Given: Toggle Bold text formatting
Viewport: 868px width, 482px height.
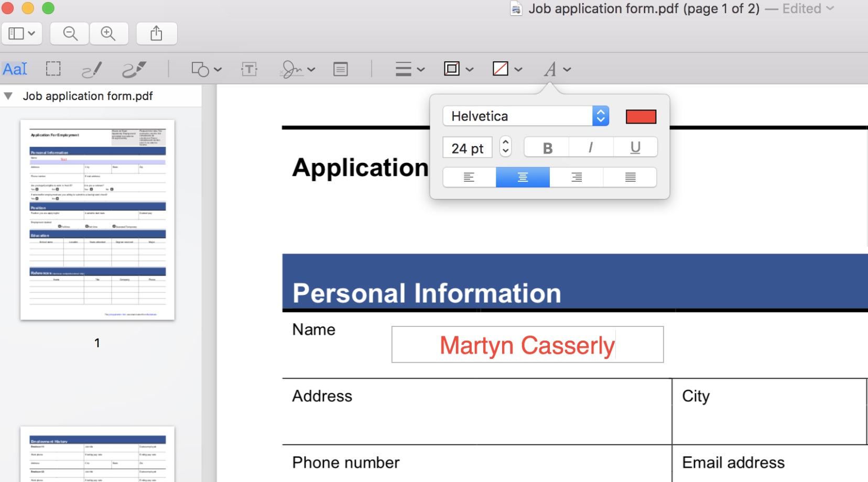Looking at the screenshot, I should [547, 148].
